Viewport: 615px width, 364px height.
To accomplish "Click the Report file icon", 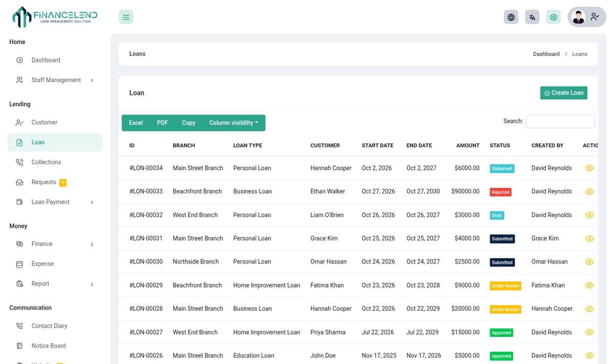I will tap(19, 284).
